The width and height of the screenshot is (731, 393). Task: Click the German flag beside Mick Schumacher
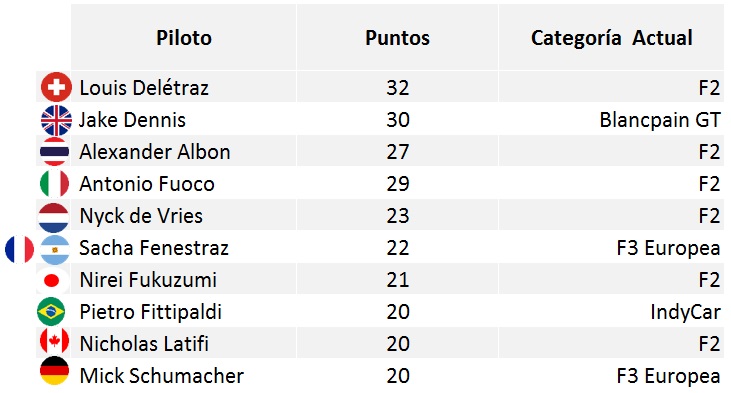[55, 371]
